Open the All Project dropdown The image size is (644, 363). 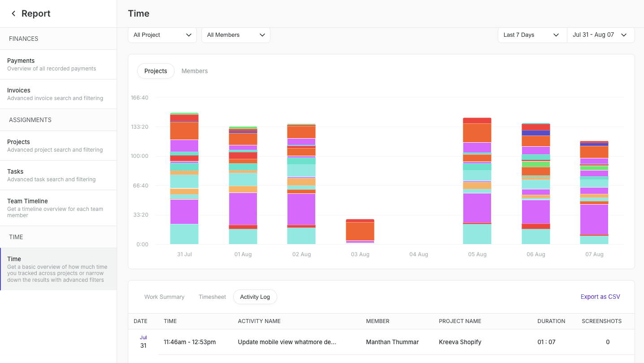coord(162,35)
